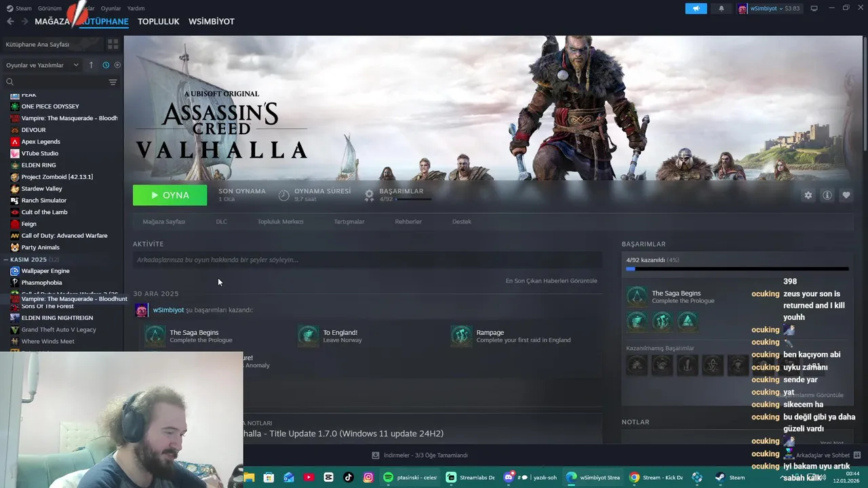
Task: Switch library to grid collections view
Action: pos(113,44)
